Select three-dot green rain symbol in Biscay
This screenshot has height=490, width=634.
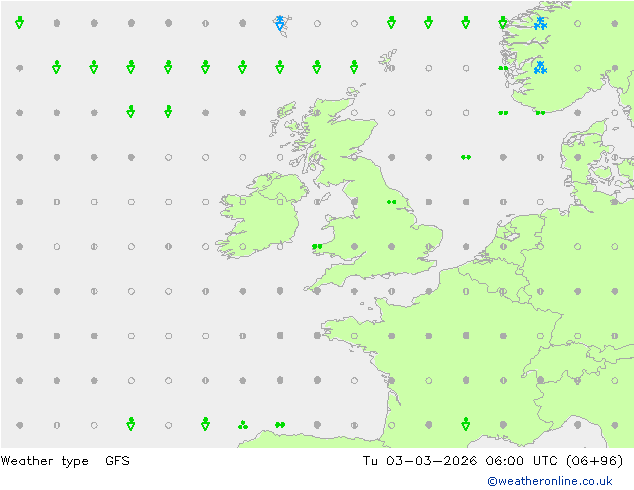(x=243, y=425)
